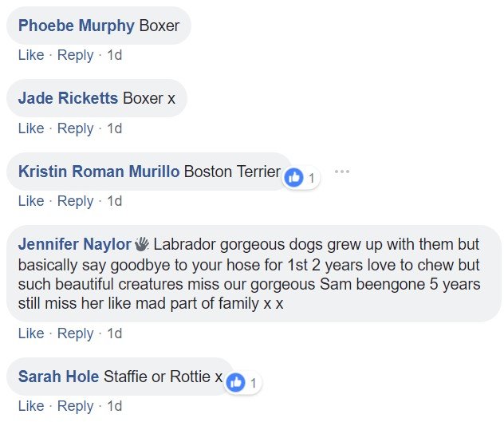Reply to Jade Ricketts' comment
The height and width of the screenshot is (422, 504).
click(76, 128)
